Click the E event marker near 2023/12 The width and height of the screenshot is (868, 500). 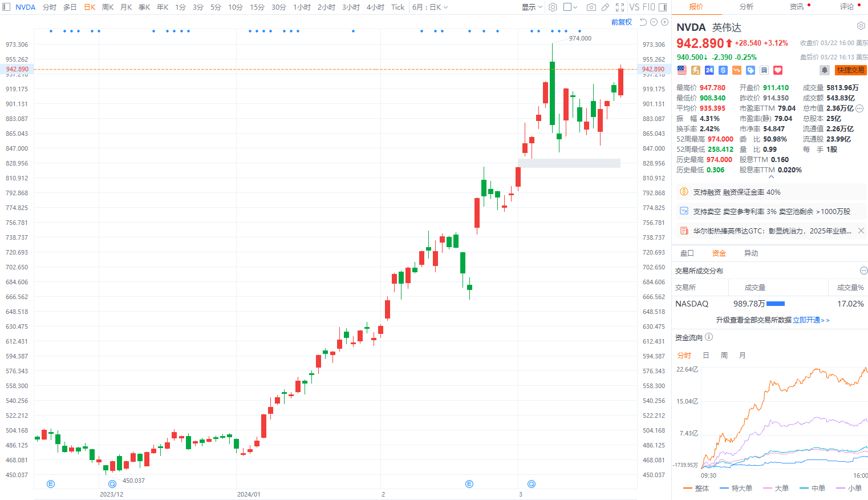(51, 484)
